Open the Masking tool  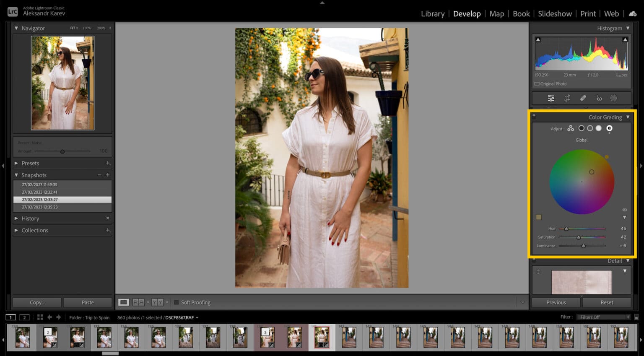[614, 98]
